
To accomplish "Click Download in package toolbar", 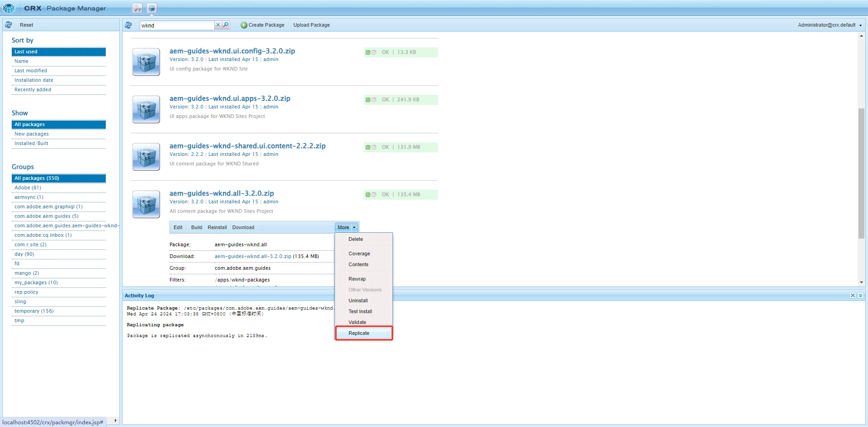I will 243,227.
